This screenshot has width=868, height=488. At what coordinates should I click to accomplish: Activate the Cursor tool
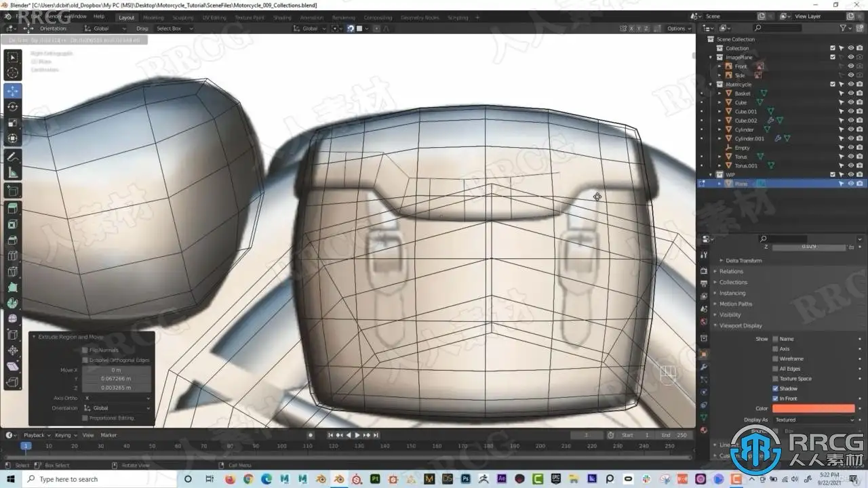tap(13, 73)
